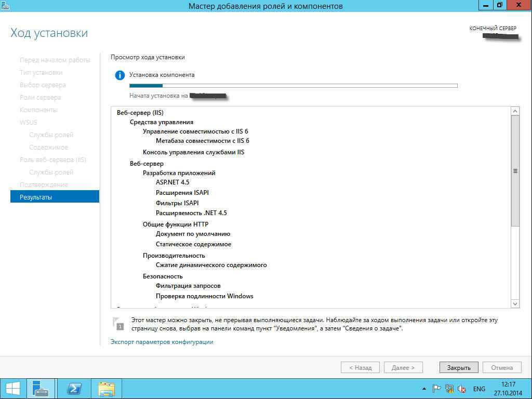532x399 pixels.
Task: Select Расширения ISAPI entry
Action: [x=182, y=193]
